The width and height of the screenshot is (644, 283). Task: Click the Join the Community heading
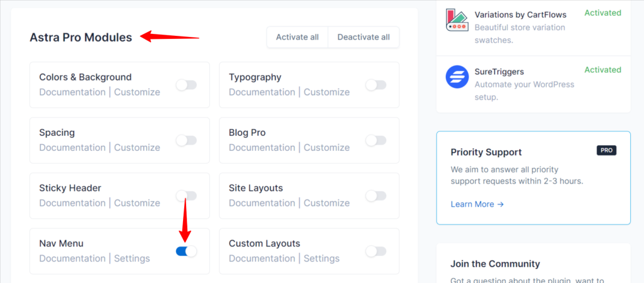[x=495, y=264]
